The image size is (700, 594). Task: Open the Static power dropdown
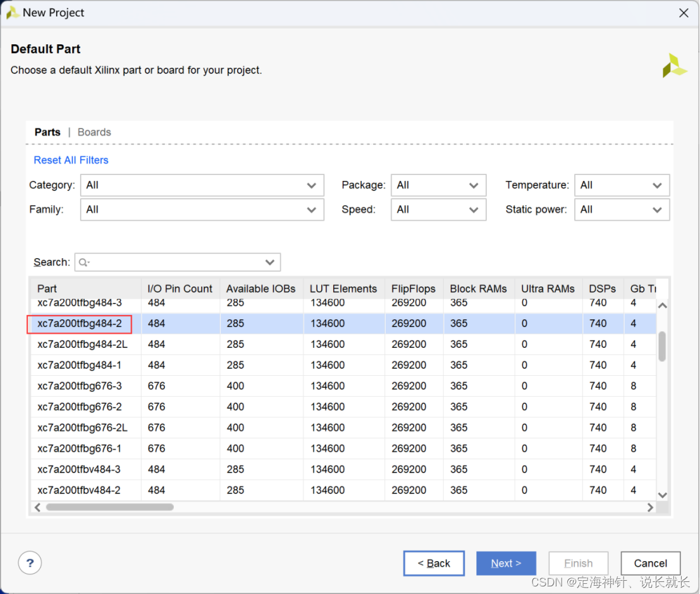click(622, 210)
